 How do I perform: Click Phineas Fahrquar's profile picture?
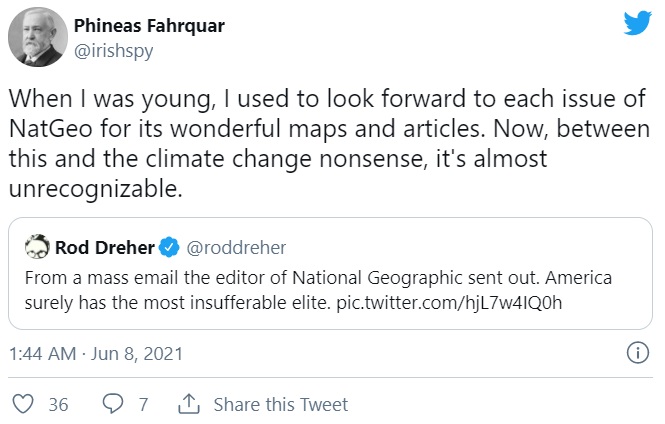click(x=37, y=37)
